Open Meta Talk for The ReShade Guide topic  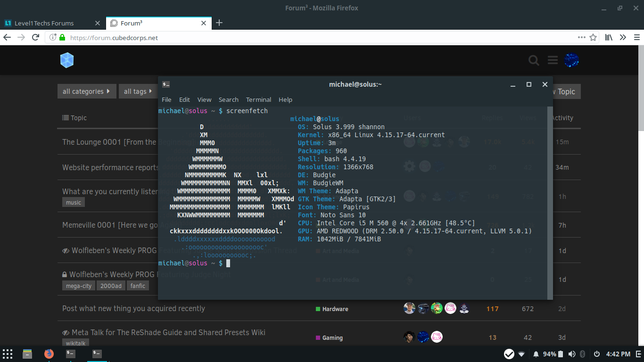(x=168, y=332)
